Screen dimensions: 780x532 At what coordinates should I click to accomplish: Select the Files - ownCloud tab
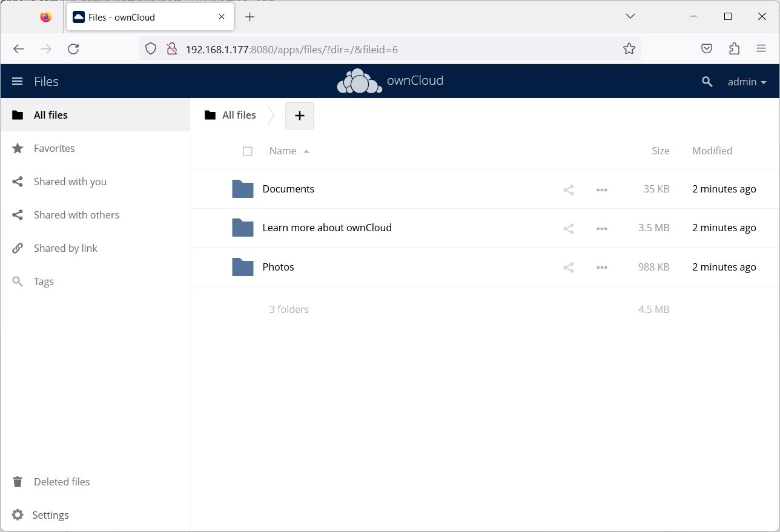pyautogui.click(x=150, y=17)
